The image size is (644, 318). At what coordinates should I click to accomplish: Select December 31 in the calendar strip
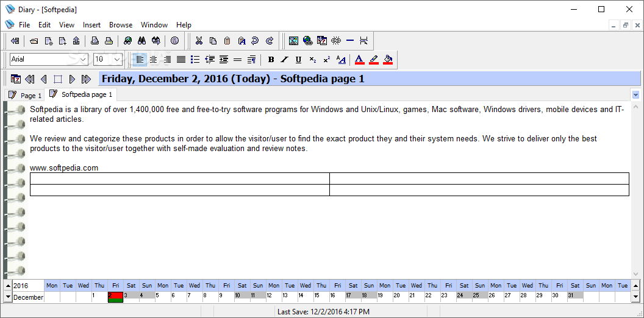pyautogui.click(x=575, y=297)
